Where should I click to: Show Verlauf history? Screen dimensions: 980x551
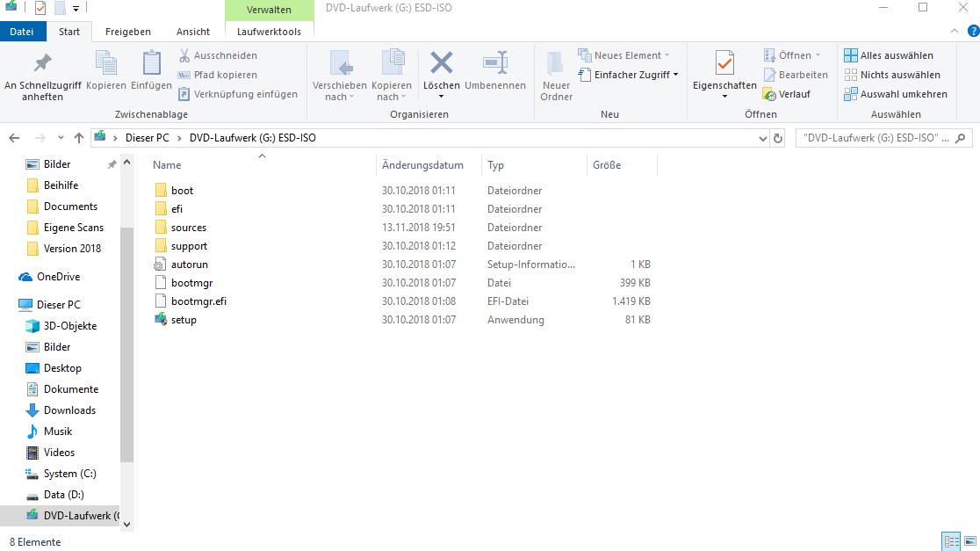click(787, 94)
